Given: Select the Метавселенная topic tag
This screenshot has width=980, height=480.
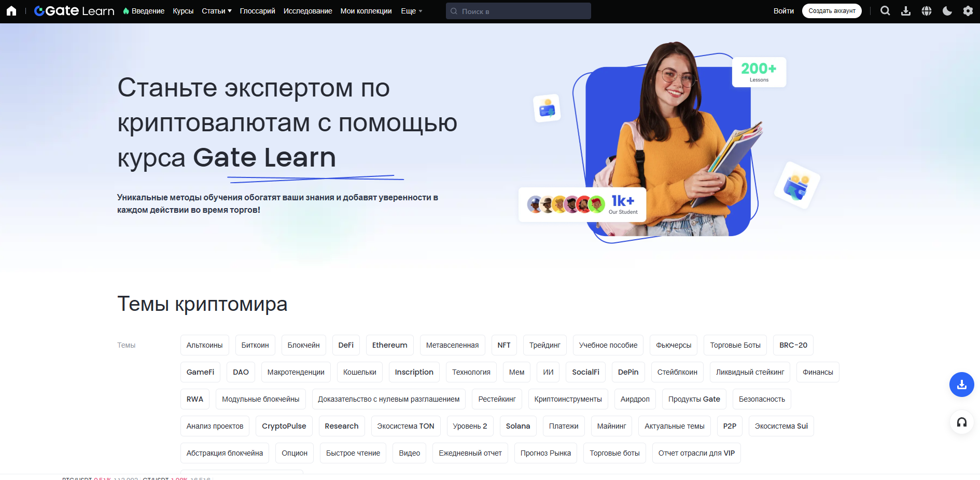Looking at the screenshot, I should [453, 345].
